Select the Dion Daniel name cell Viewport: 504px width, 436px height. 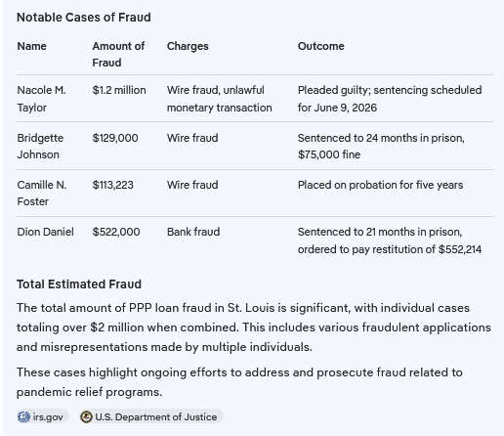(45, 232)
